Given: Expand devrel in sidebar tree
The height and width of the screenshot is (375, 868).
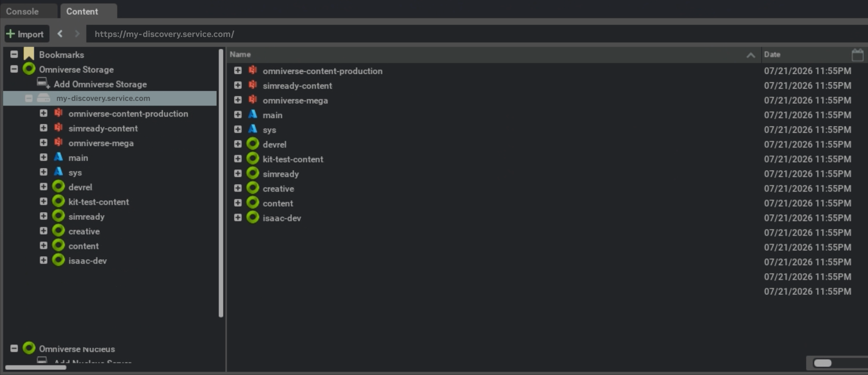Looking at the screenshot, I should (x=43, y=187).
